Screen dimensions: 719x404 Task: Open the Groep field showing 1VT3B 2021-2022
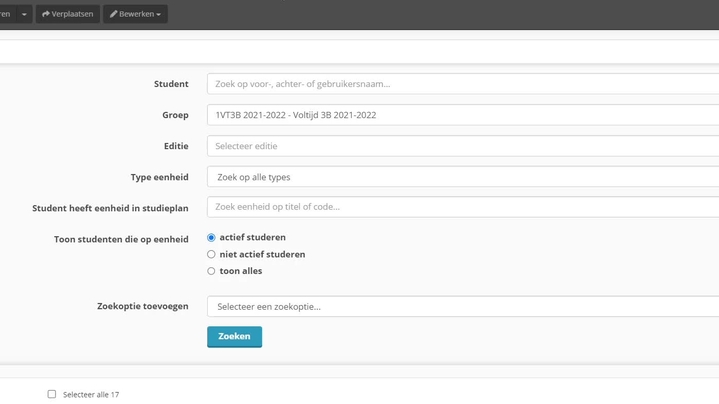pyautogui.click(x=463, y=115)
